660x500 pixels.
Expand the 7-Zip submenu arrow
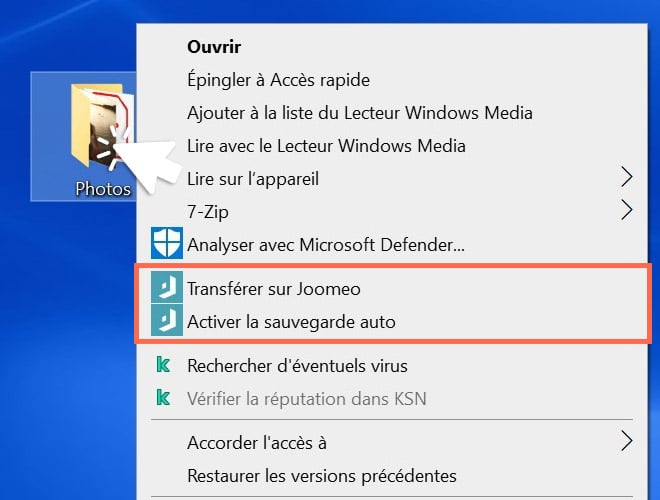[x=627, y=210]
